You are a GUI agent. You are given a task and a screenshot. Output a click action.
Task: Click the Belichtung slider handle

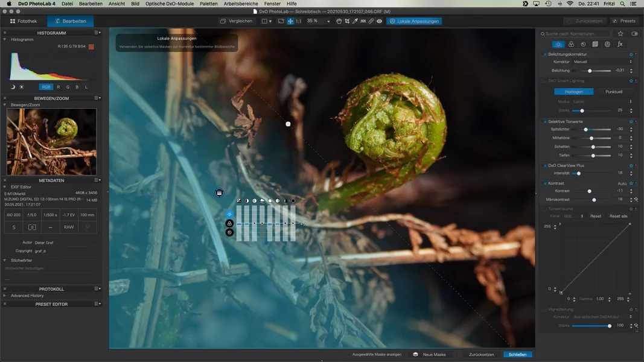[590, 71]
